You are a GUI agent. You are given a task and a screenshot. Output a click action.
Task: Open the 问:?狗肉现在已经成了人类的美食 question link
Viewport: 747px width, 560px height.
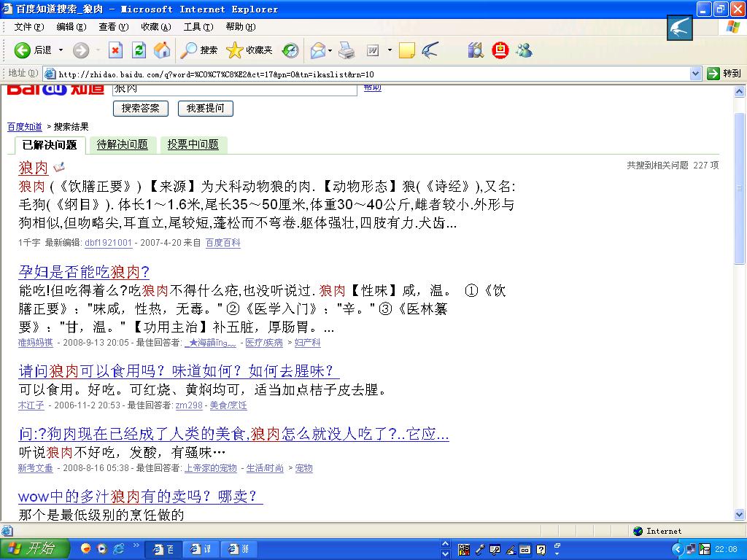tap(233, 434)
